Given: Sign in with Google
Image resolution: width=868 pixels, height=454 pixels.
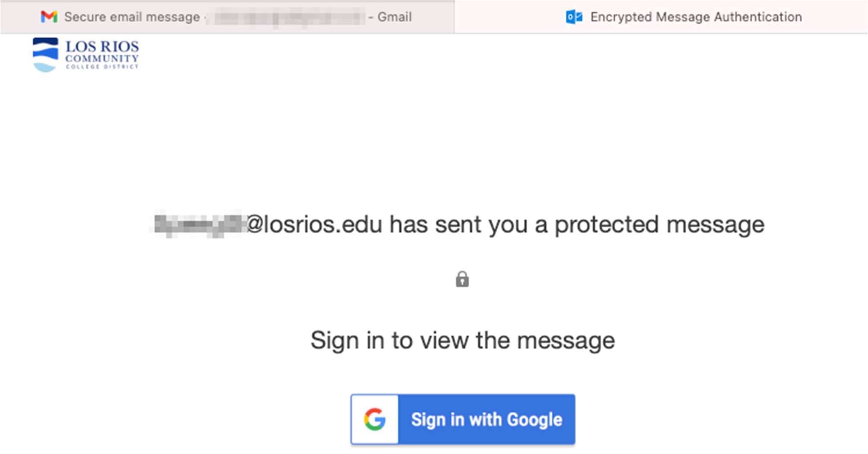Looking at the screenshot, I should click(463, 419).
